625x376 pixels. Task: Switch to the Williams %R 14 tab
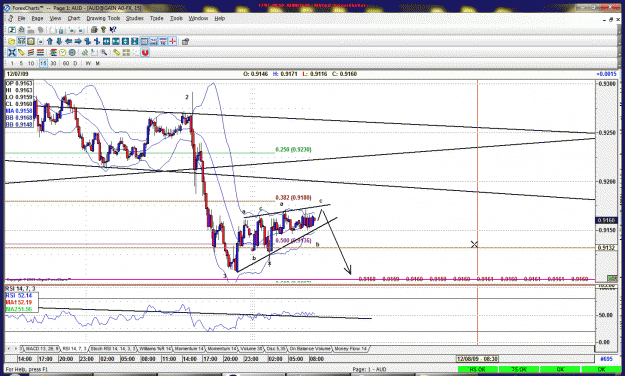pyautogui.click(x=155, y=348)
